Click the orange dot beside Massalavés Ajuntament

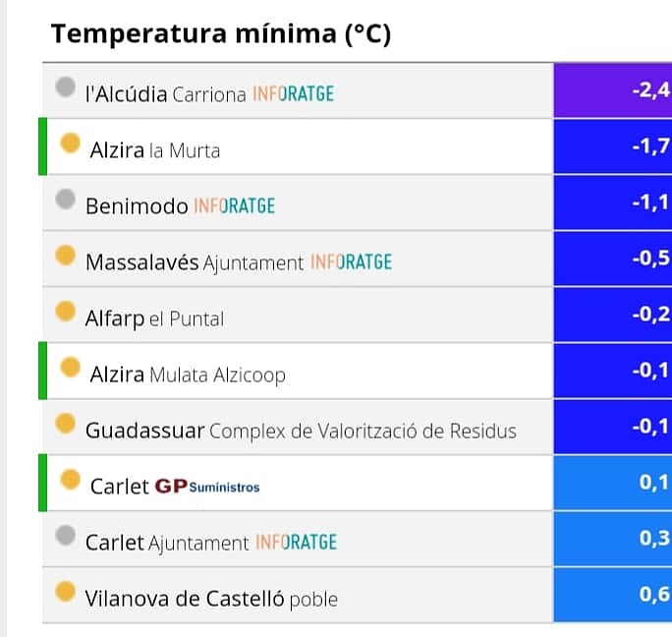point(66,256)
